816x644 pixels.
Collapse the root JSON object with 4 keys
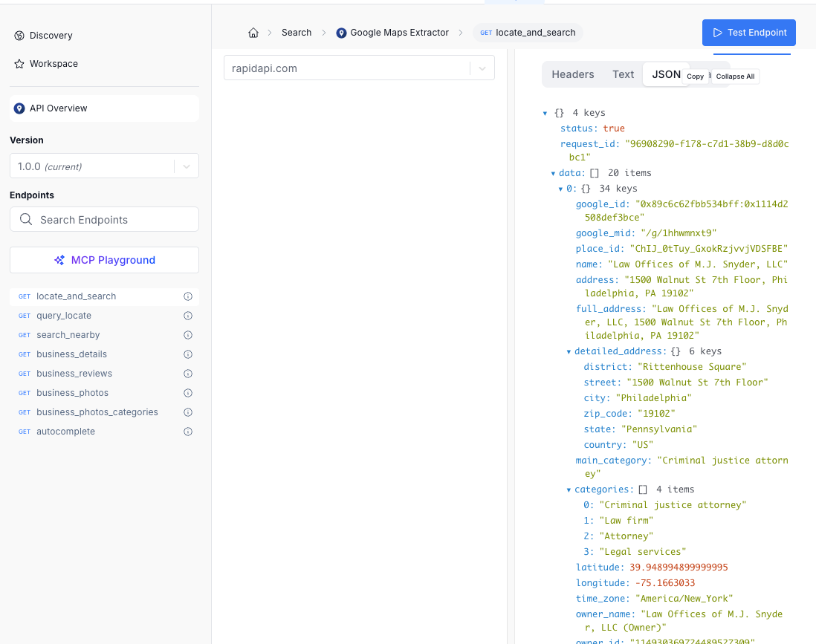(545, 114)
